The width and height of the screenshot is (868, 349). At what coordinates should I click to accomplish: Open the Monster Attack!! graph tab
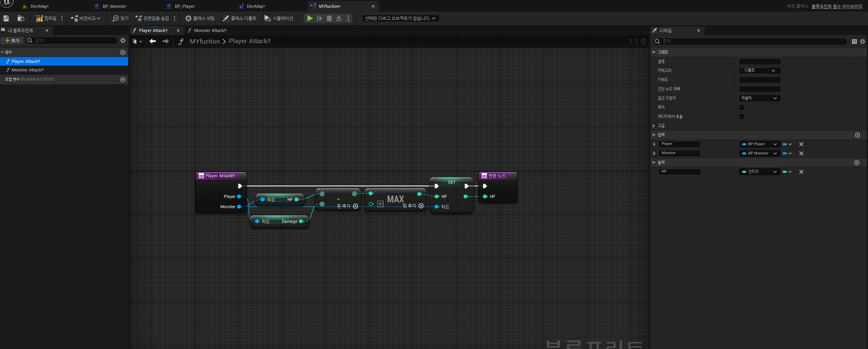coord(210,31)
